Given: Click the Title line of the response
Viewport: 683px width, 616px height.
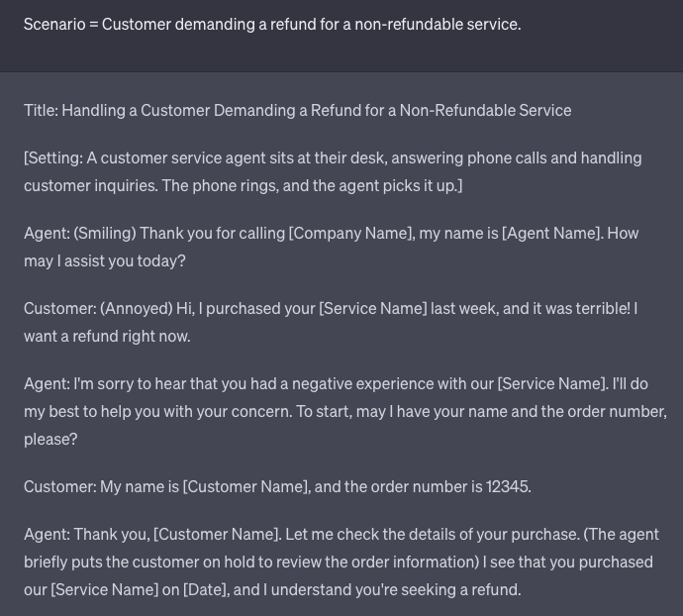Looking at the screenshot, I should point(298,110).
